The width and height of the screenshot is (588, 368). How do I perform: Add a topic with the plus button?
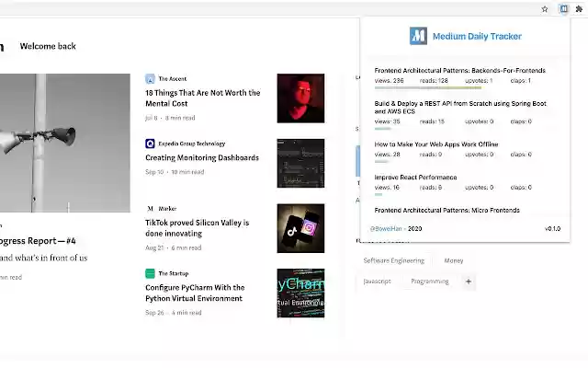point(468,282)
